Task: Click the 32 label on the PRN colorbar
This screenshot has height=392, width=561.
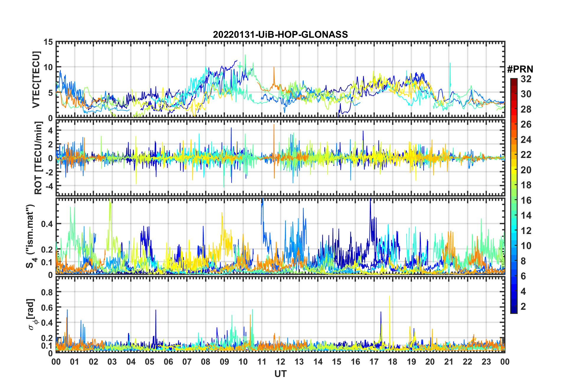Action: (x=526, y=79)
